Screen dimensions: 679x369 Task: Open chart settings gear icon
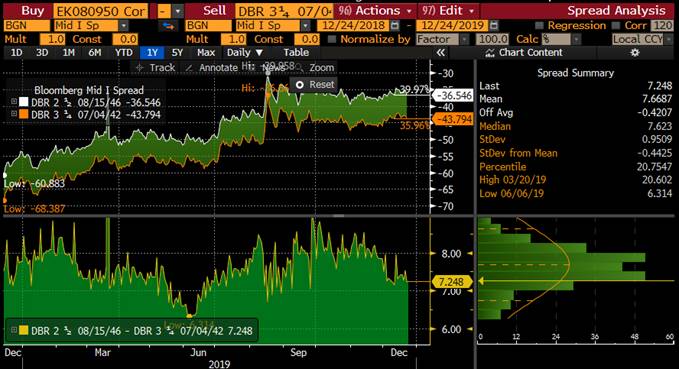coord(634,53)
